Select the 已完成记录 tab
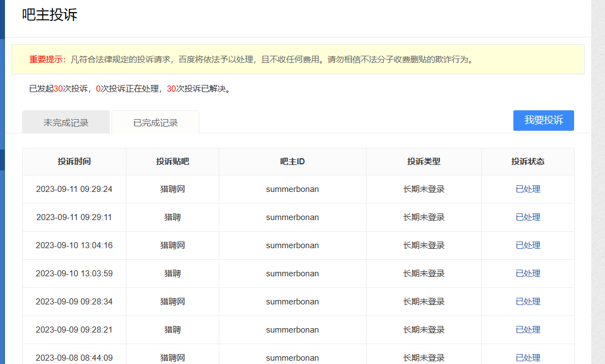Screen dimensions: 605x364 [155, 122]
